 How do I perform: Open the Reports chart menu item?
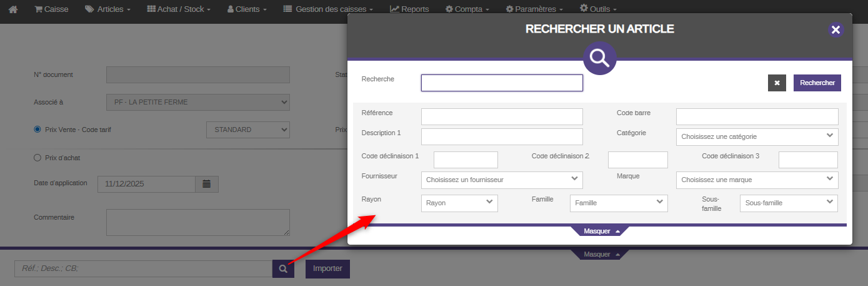point(409,9)
